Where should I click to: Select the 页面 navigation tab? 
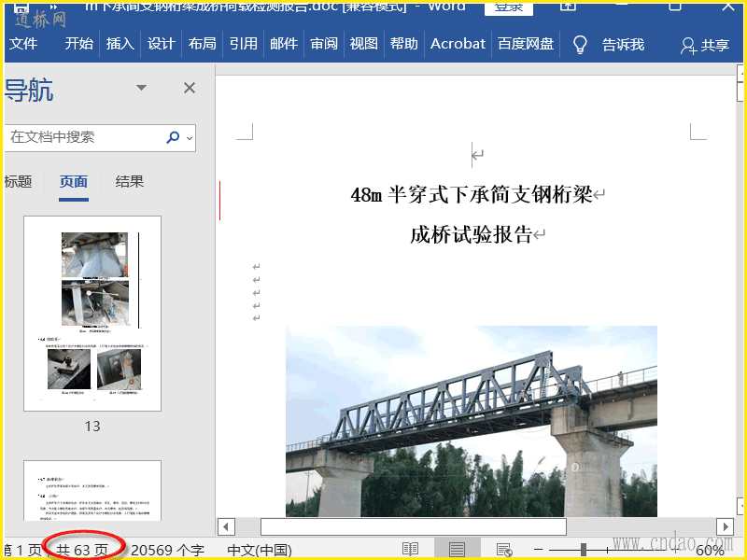pyautogui.click(x=74, y=181)
